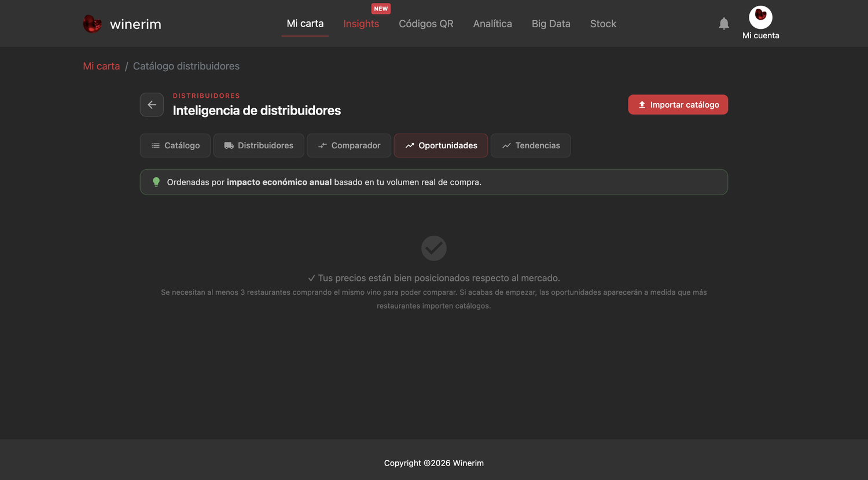Follow the Mi carta breadcrumb link

coord(101,66)
